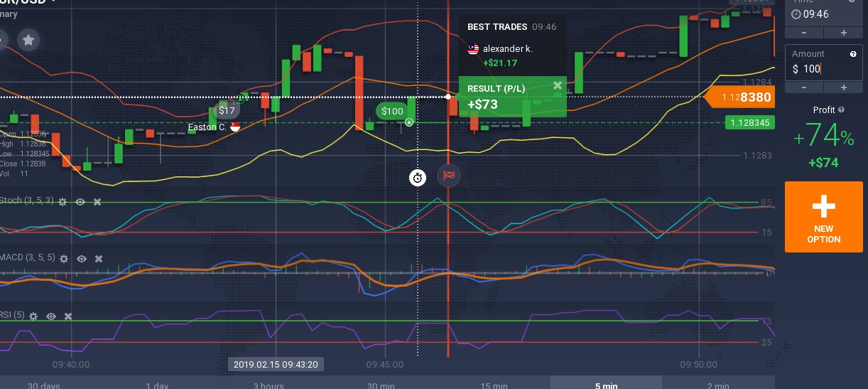This screenshot has width=868, height=389.
Task: Toggle Stoch indicator visibility eye
Action: 80,202
